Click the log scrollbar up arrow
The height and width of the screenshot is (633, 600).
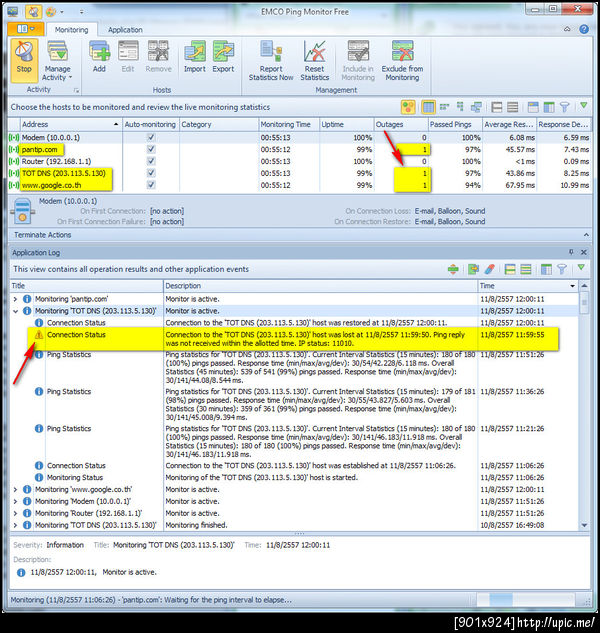(x=584, y=286)
